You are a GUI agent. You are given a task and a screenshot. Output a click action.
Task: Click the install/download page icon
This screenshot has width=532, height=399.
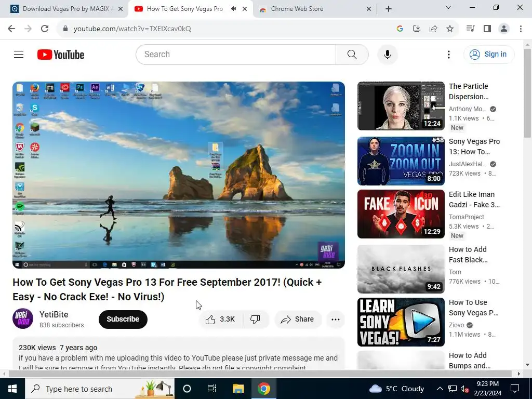point(416,29)
